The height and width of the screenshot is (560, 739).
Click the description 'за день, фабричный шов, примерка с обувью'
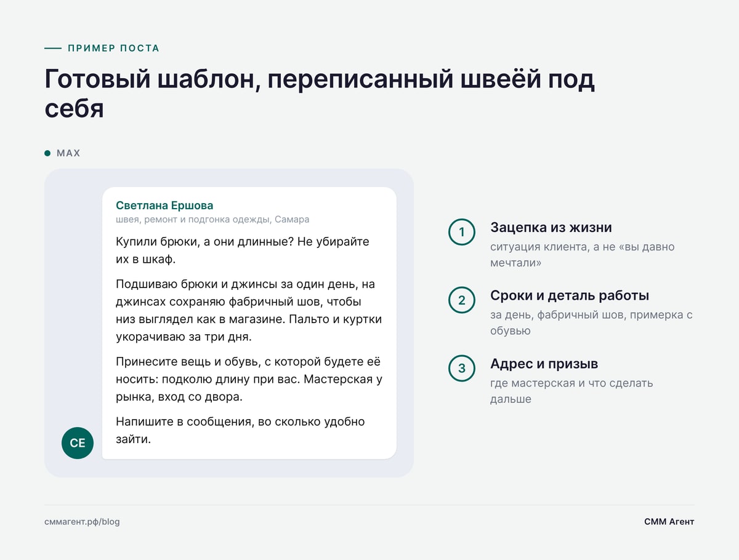coord(591,322)
